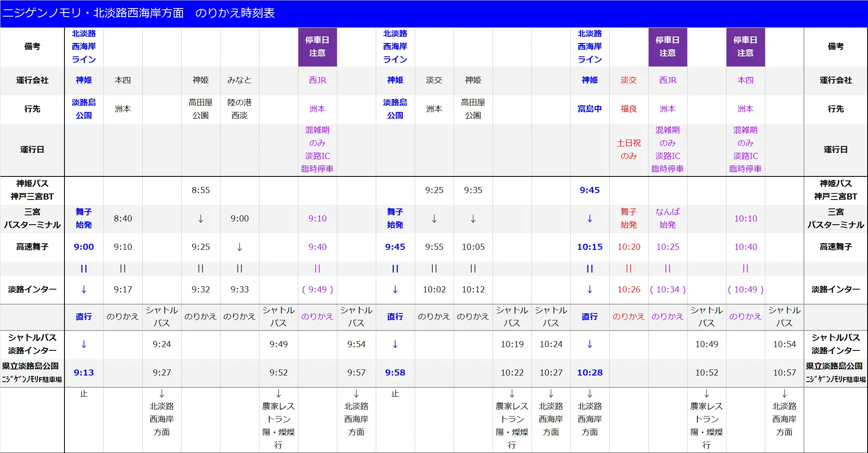Click the first 北淡路西海岸ライン column header
Screen dimensions: 868x453
[x=84, y=47]
